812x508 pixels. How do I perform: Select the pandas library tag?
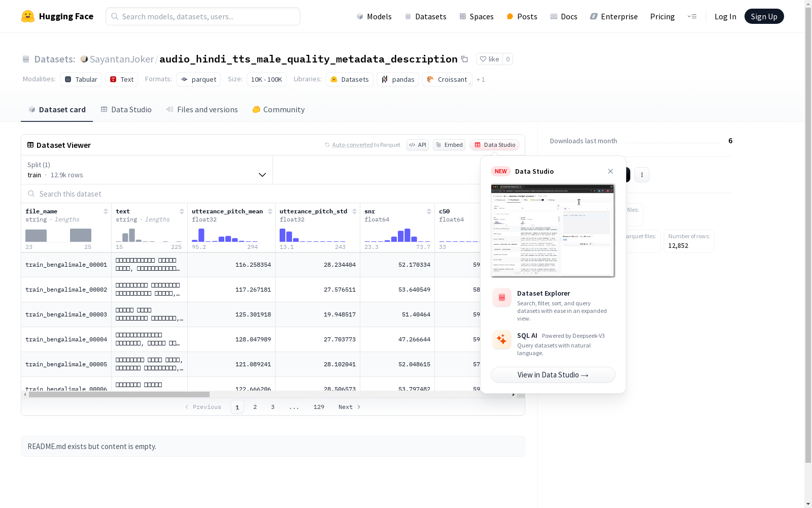coord(398,79)
